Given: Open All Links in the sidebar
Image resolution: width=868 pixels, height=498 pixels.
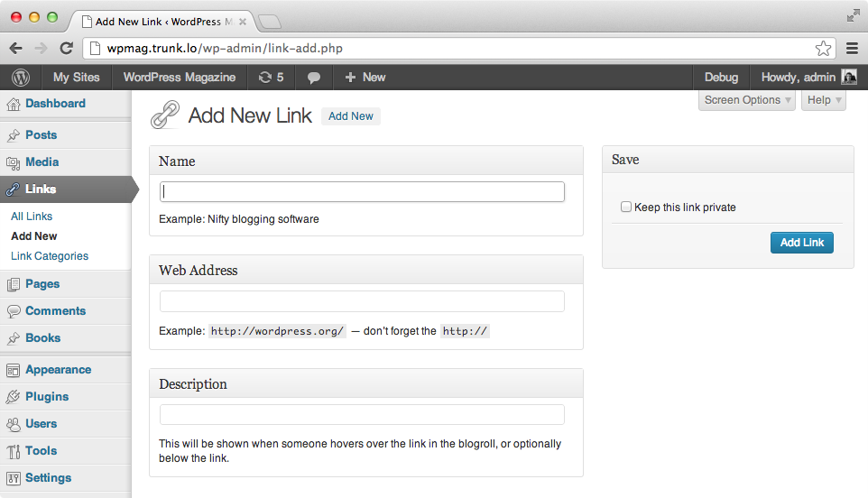Looking at the screenshot, I should [x=32, y=217].
